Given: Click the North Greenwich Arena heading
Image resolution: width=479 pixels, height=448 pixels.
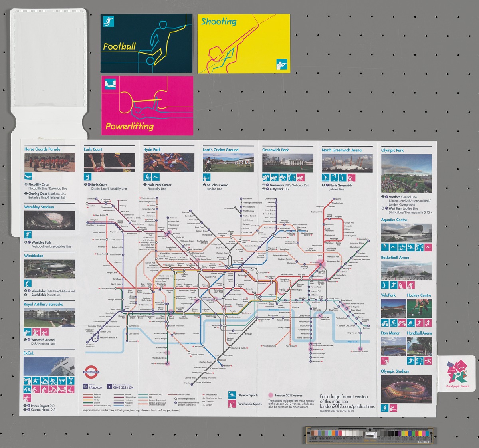Looking at the screenshot, I should click(342, 150).
